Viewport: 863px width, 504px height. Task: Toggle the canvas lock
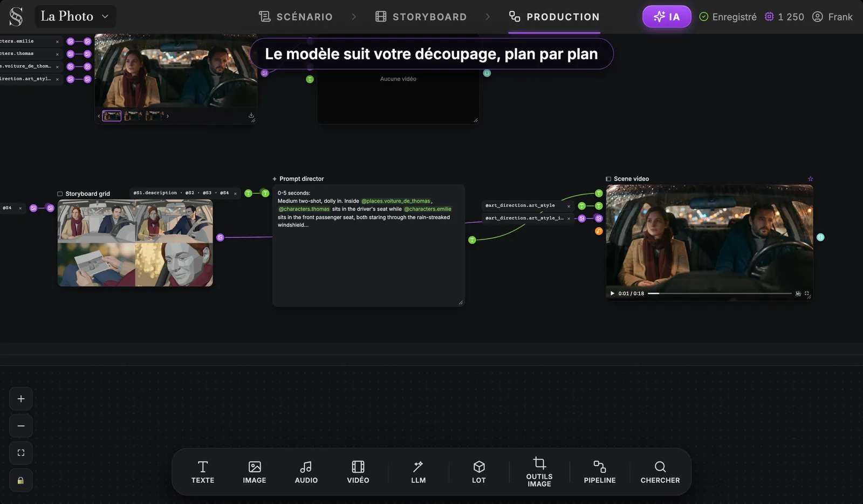click(x=21, y=480)
